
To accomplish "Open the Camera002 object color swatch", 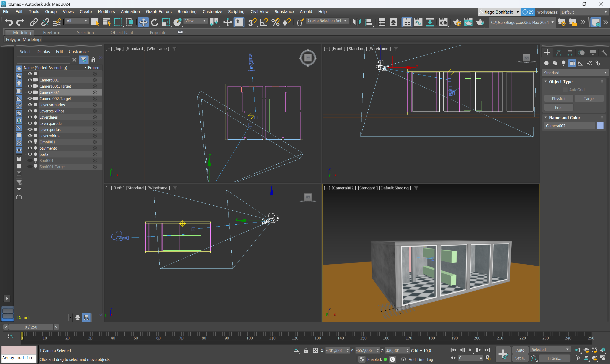I will pos(600,126).
